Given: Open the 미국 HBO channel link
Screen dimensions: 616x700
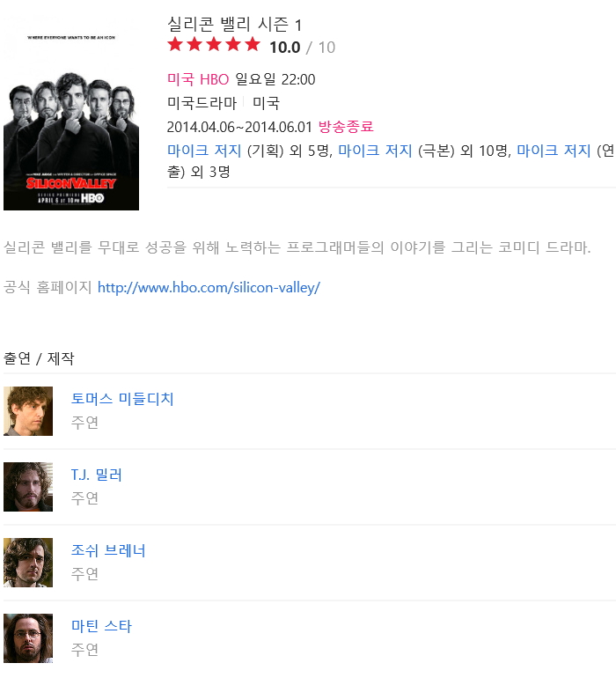Looking at the screenshot, I should click(198, 79).
